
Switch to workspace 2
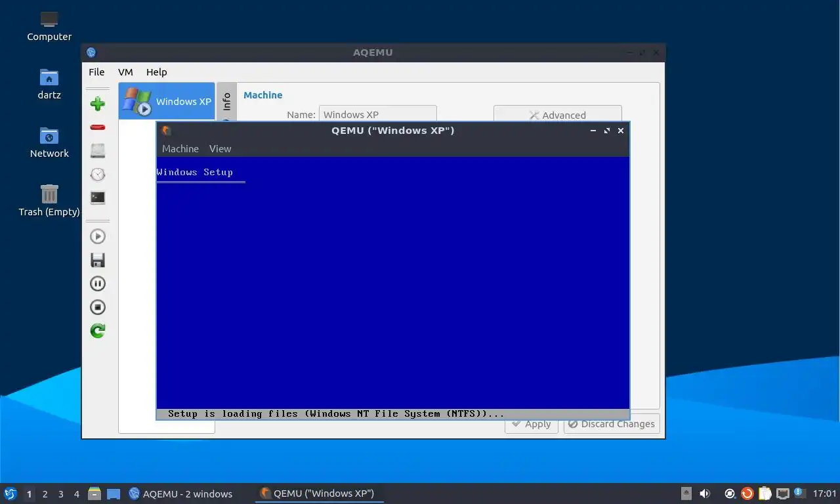[x=45, y=494]
